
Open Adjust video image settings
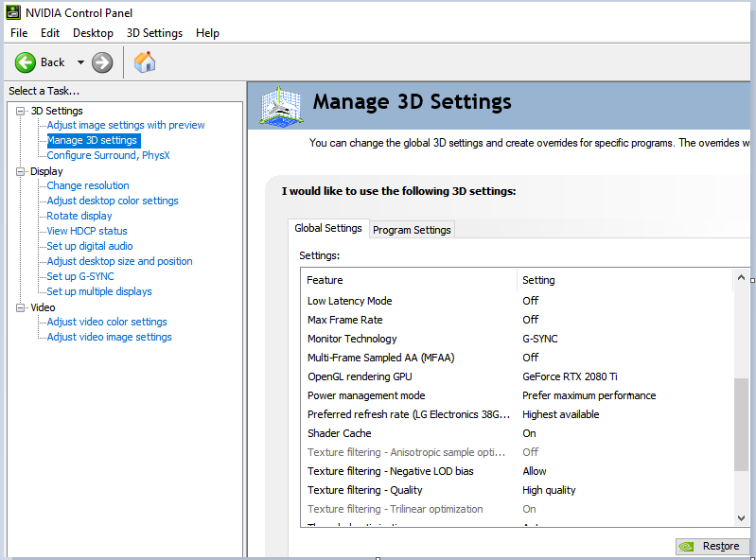click(x=110, y=337)
